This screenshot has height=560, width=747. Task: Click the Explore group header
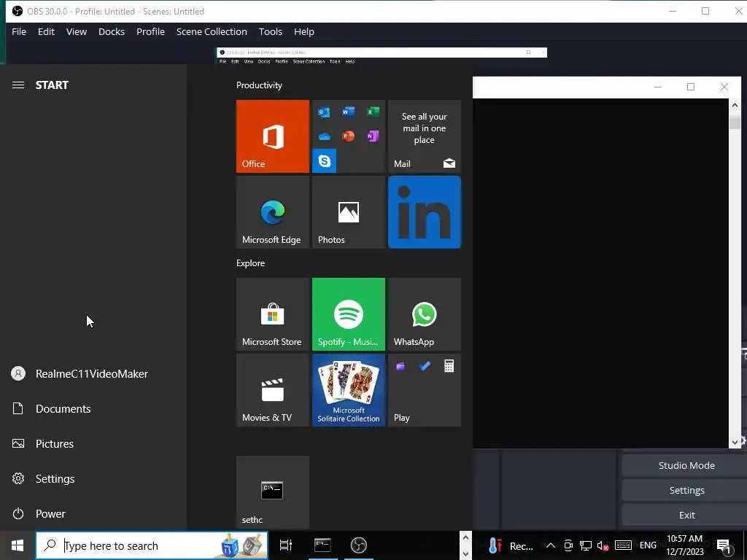(251, 263)
